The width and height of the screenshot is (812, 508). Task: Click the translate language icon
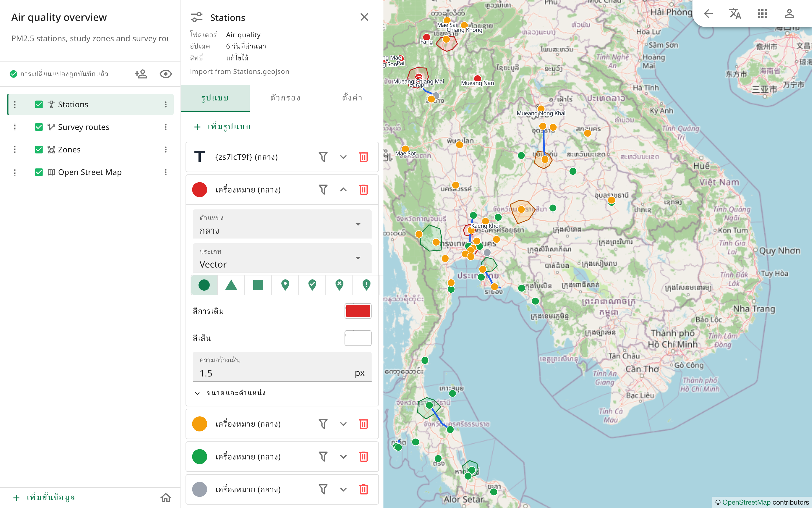(735, 14)
